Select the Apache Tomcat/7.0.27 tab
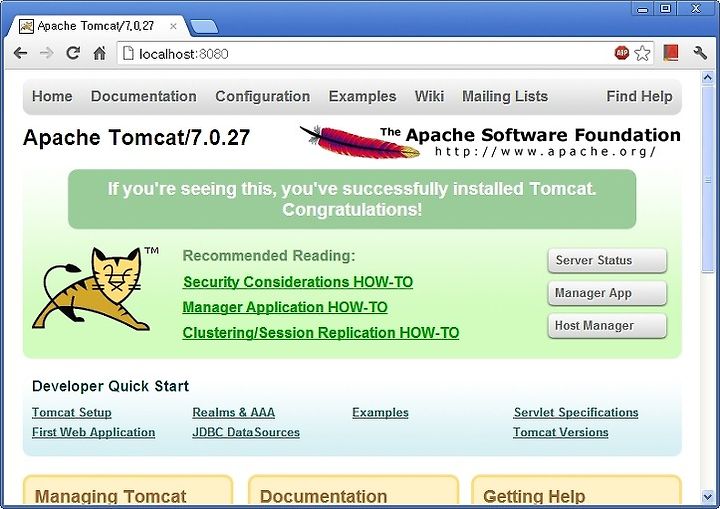This screenshot has width=720, height=509. pyautogui.click(x=96, y=26)
